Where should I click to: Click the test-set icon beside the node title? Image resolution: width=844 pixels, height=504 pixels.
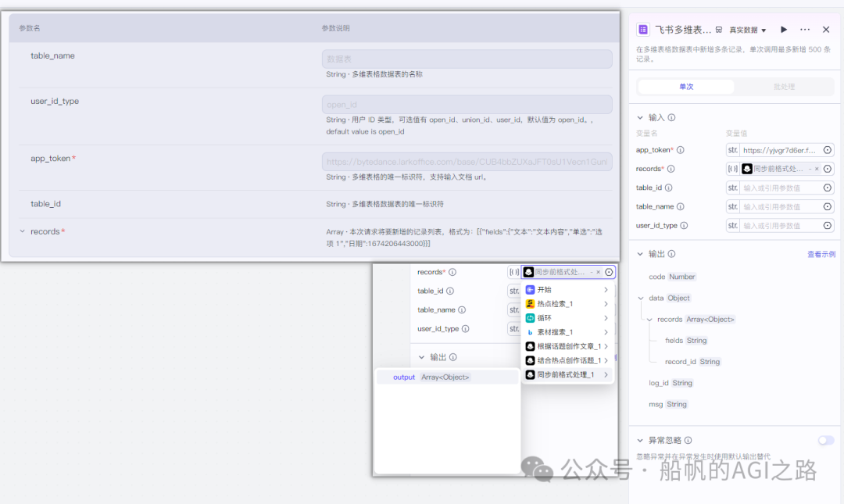point(719,30)
